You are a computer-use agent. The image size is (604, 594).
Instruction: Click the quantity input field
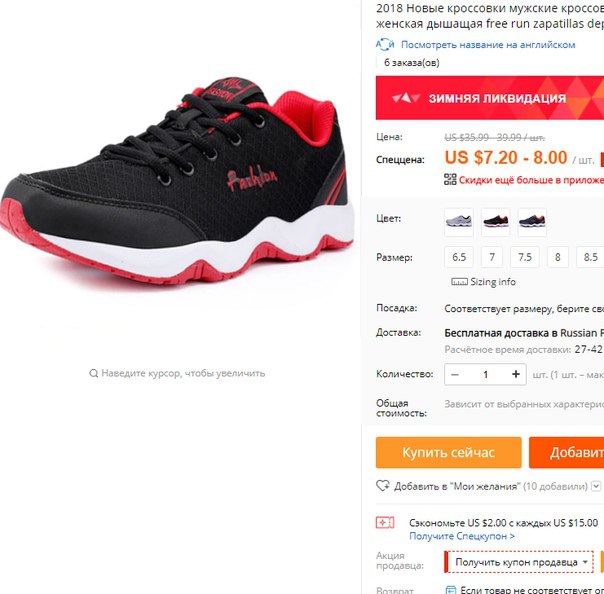tap(485, 374)
